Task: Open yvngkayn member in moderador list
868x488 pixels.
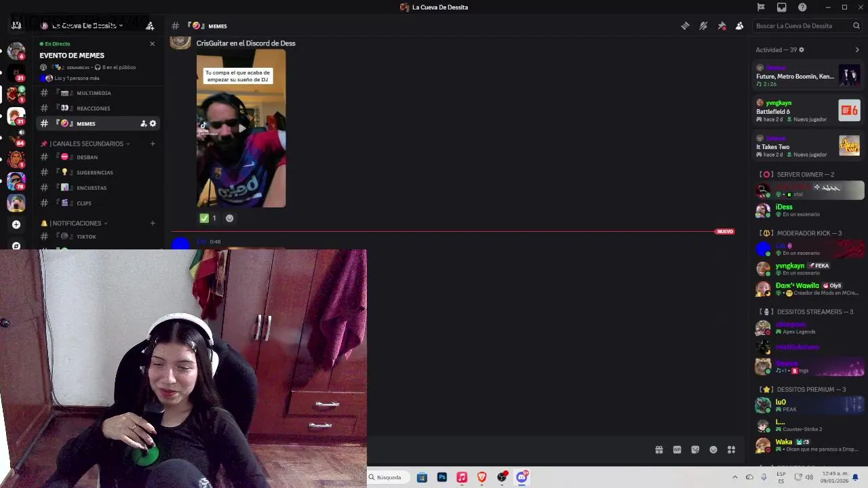Action: [808, 269]
